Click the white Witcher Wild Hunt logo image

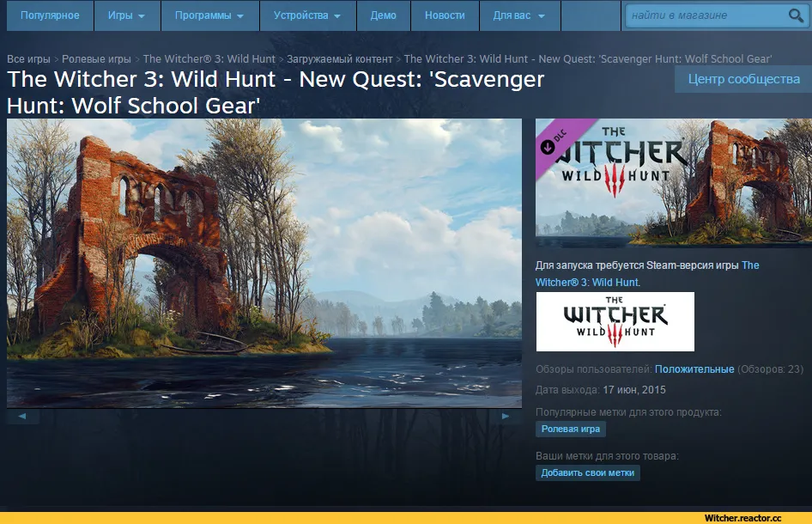615,321
